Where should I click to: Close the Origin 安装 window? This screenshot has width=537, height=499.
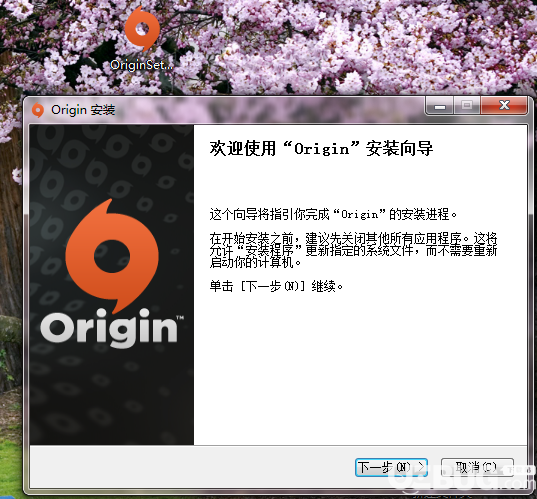(504, 105)
